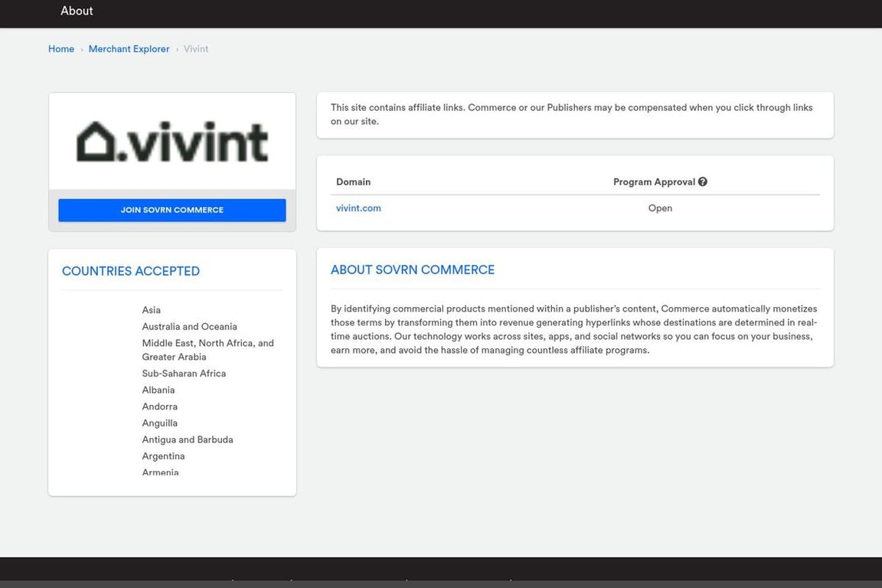Open the vivint.com domain link
The height and width of the screenshot is (588, 882).
[358, 208]
